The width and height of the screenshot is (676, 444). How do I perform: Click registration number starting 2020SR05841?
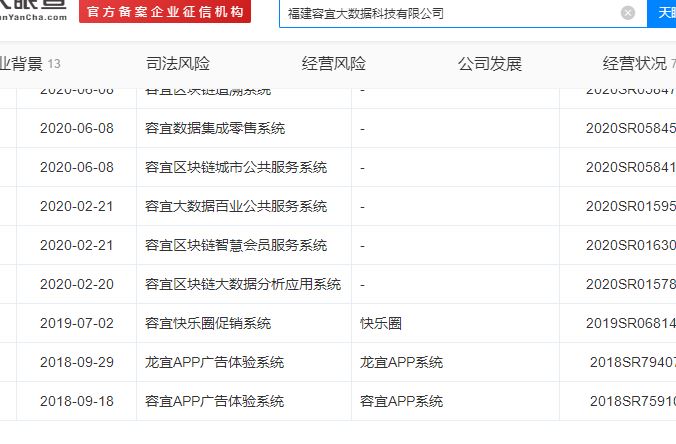pos(631,167)
